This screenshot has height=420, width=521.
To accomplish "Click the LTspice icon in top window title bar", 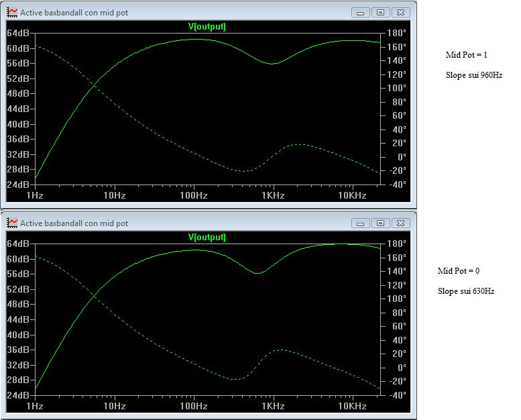I will [12, 13].
